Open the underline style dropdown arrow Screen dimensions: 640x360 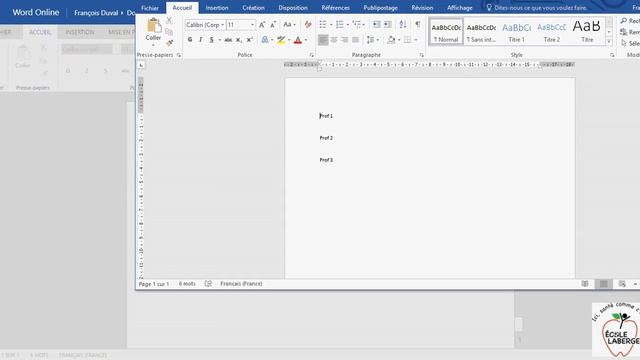click(220, 40)
